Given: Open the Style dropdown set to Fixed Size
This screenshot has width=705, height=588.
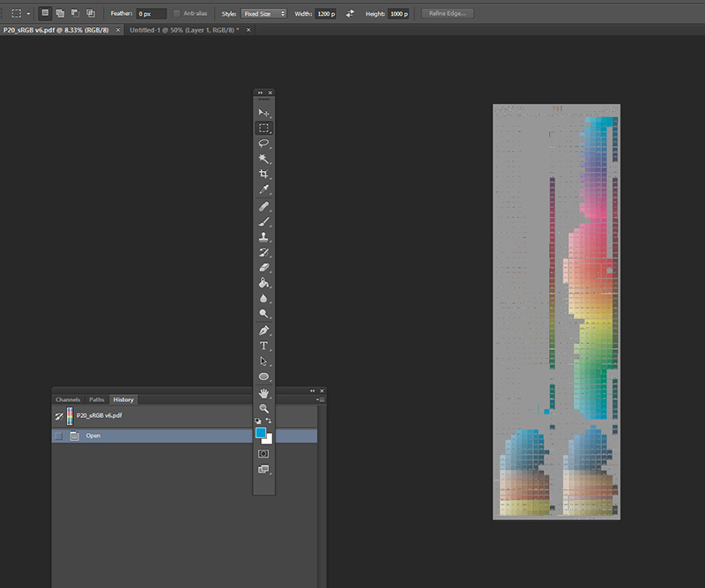Looking at the screenshot, I should click(x=264, y=14).
